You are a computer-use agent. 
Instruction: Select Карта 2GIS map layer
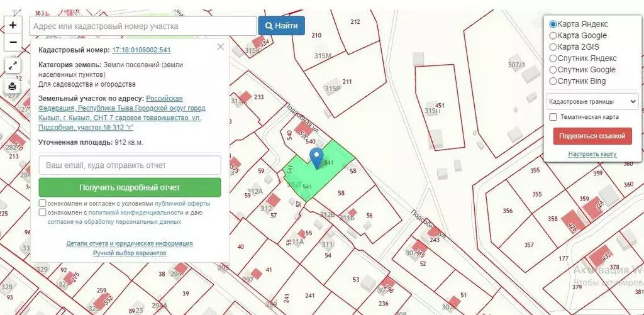553,47
